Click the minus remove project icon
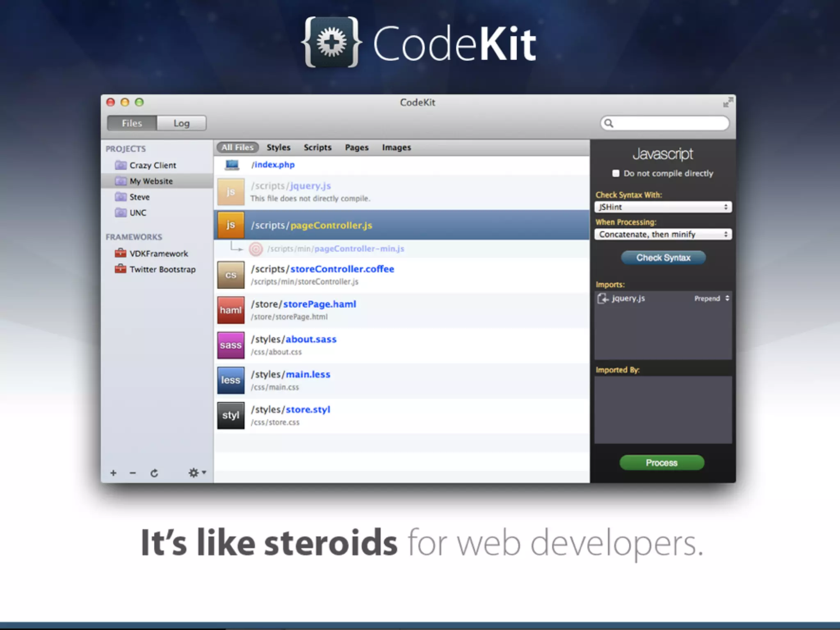The height and width of the screenshot is (630, 840). click(x=132, y=473)
